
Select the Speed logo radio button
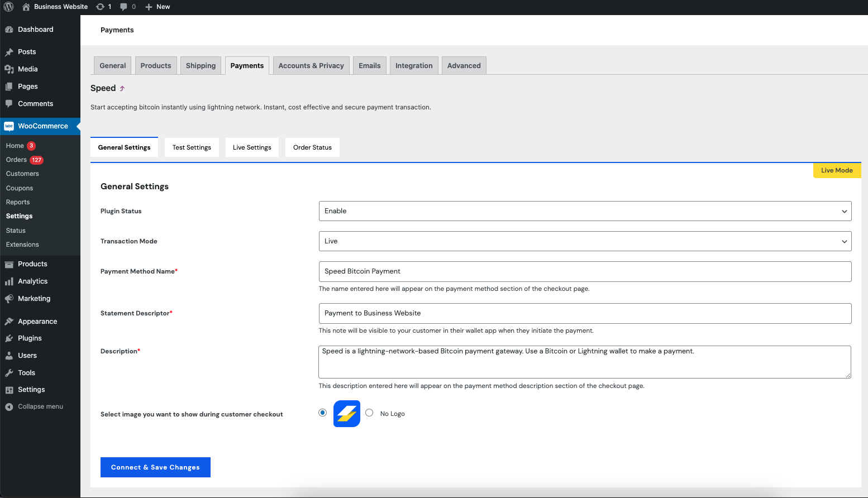click(x=322, y=413)
